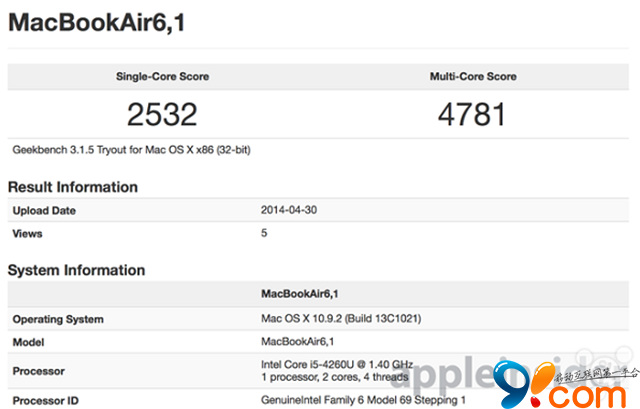
Task: Select the Single-Core Score header
Action: click(162, 76)
